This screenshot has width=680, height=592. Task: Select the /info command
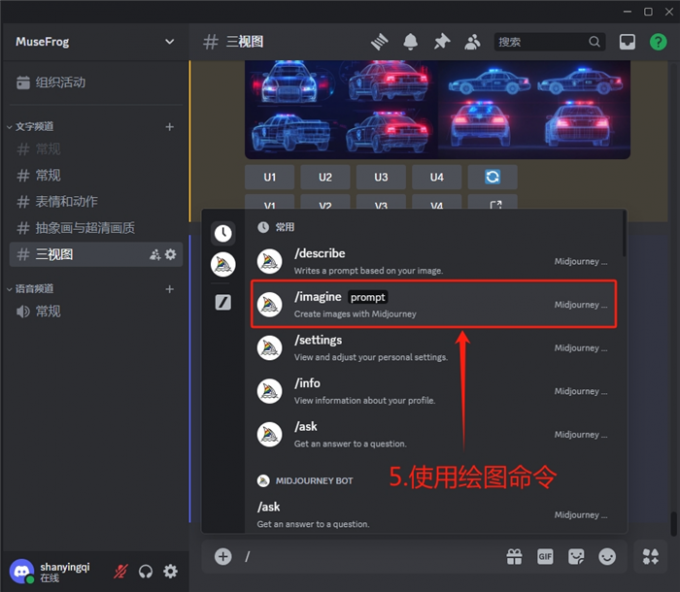click(434, 391)
